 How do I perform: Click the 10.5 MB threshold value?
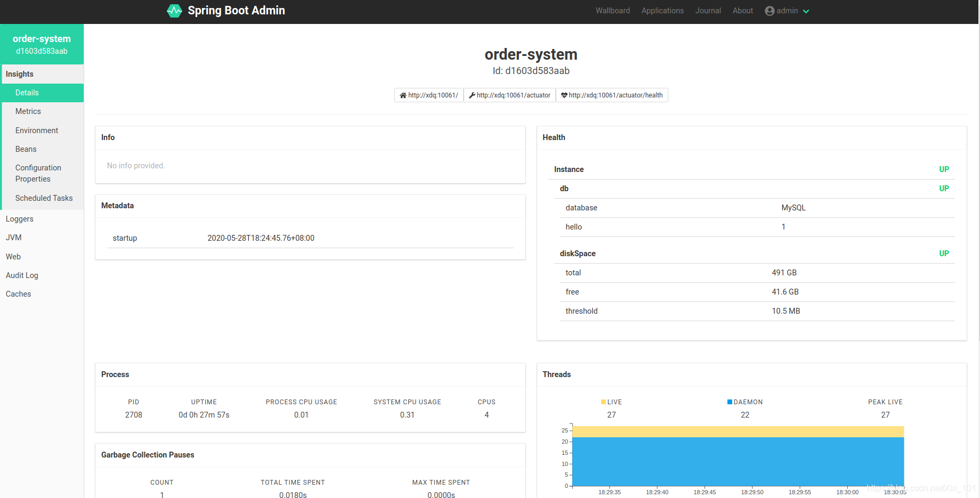click(x=786, y=311)
